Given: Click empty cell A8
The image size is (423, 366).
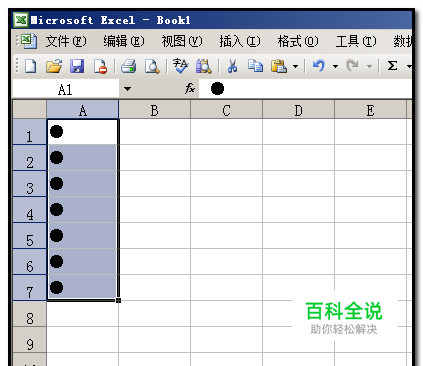Looking at the screenshot, I should (83, 314).
